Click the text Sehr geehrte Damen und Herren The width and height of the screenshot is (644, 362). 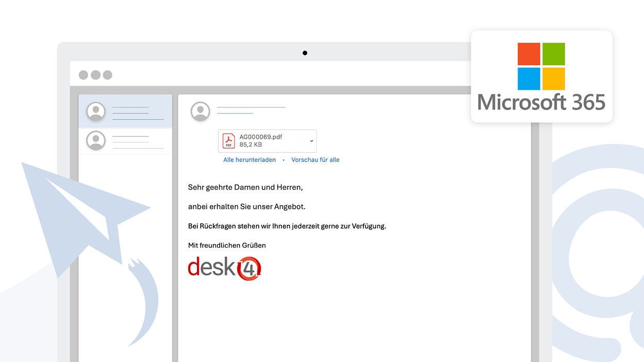[x=245, y=187]
